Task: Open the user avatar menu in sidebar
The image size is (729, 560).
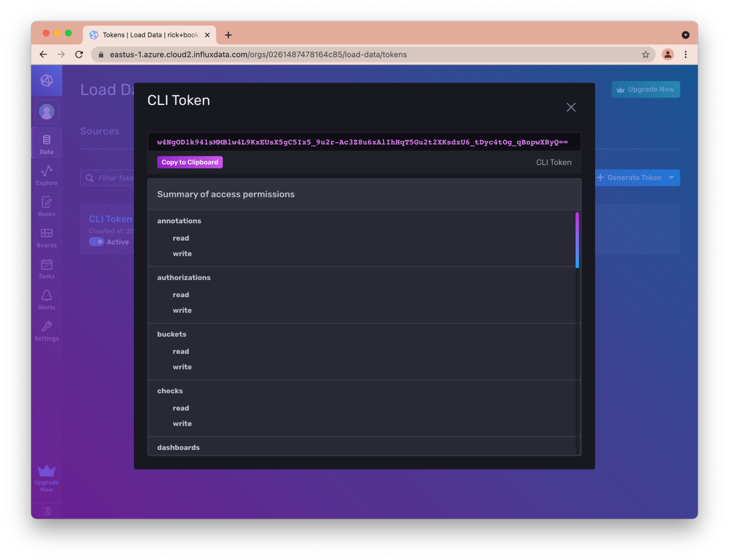Action: click(x=47, y=112)
